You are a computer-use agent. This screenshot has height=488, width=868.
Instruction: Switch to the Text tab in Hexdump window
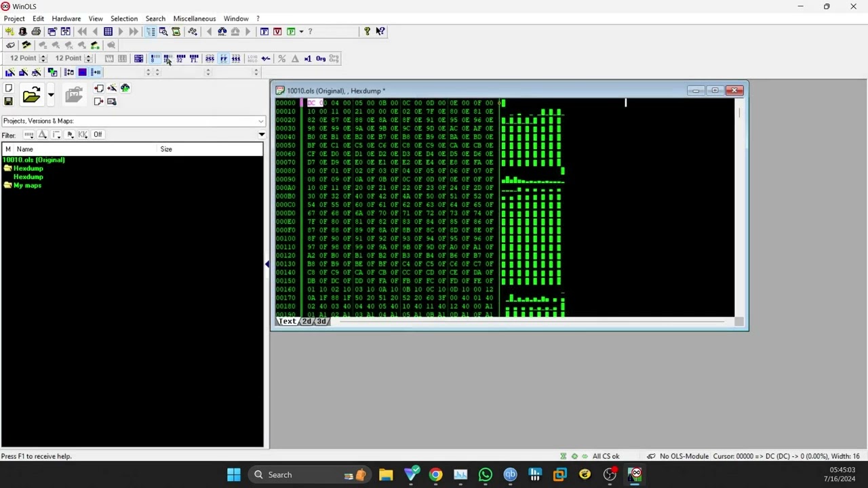288,321
